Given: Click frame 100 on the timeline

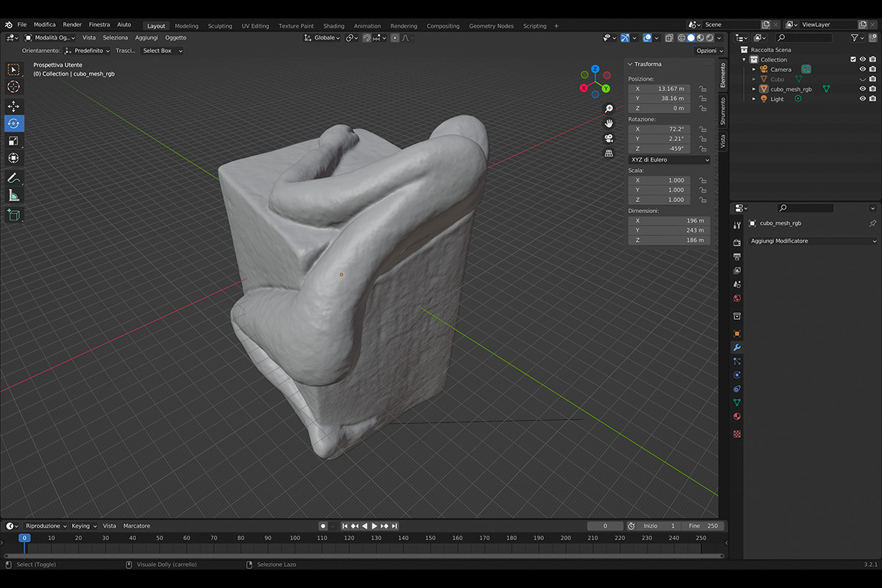Looking at the screenshot, I should 295,538.
